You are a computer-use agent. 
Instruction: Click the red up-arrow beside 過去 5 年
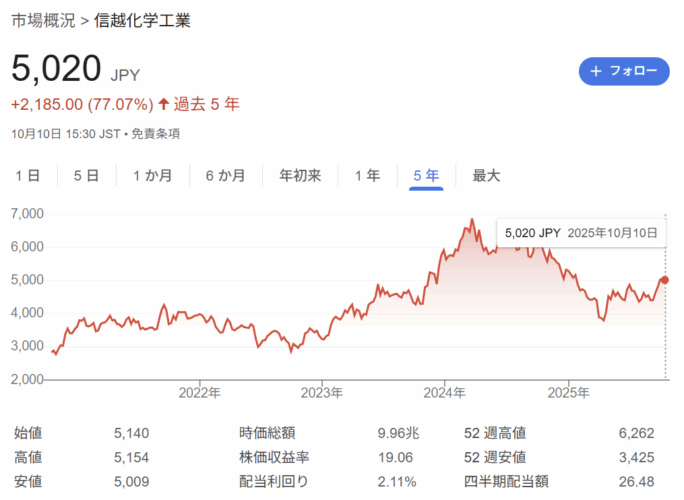click(x=165, y=104)
